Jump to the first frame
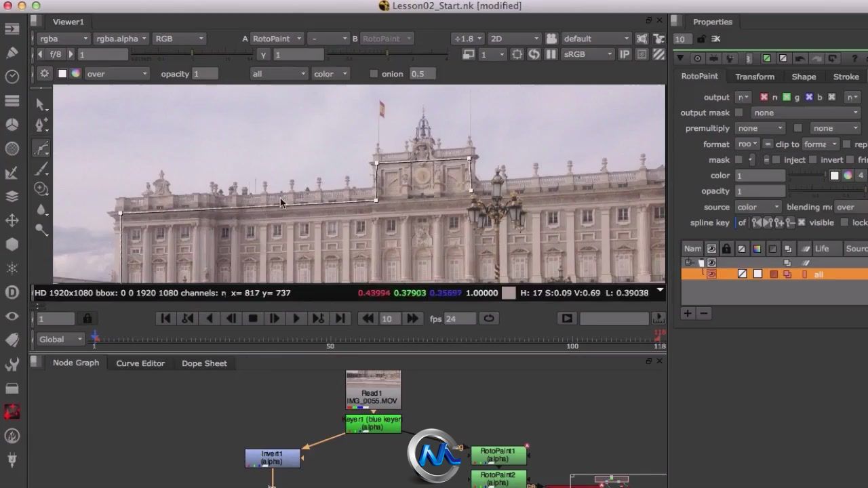This screenshot has height=488, width=868. coord(165,319)
